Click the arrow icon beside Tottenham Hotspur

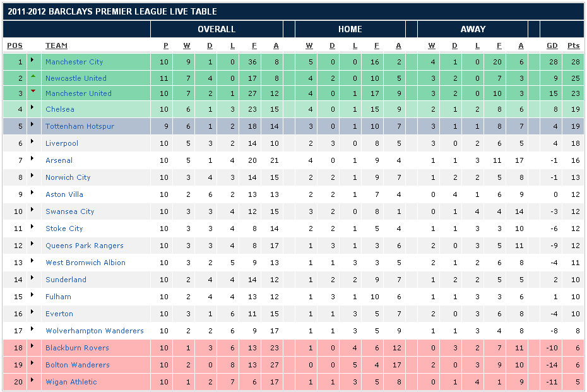pos(33,126)
